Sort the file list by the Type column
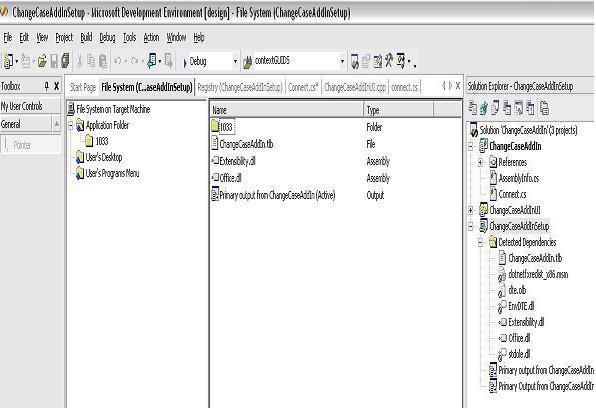596x408 pixels. (398, 110)
